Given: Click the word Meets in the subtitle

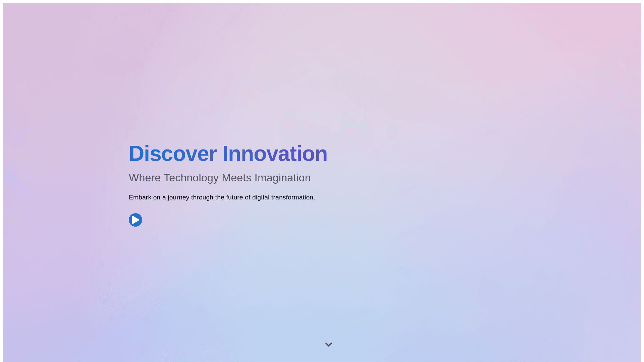Looking at the screenshot, I should [236, 178].
